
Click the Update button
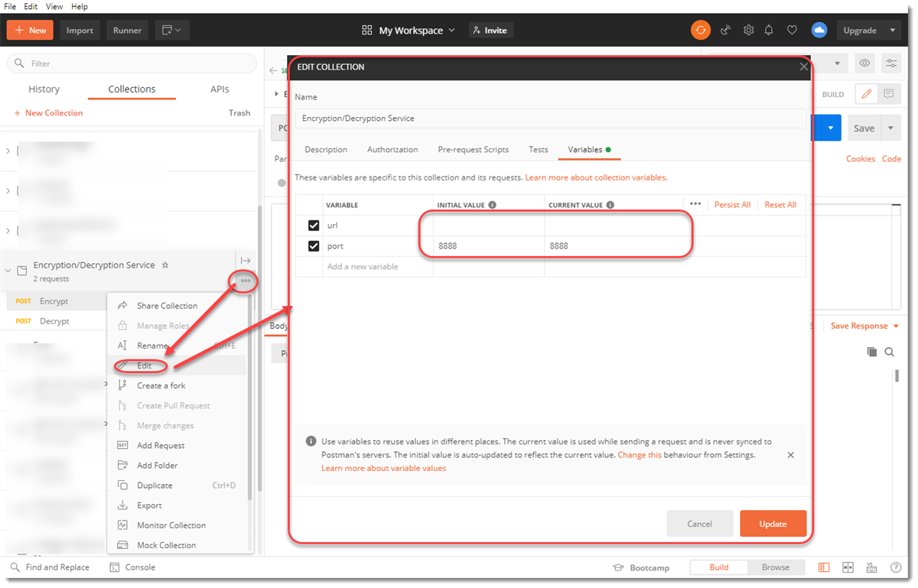[773, 524]
